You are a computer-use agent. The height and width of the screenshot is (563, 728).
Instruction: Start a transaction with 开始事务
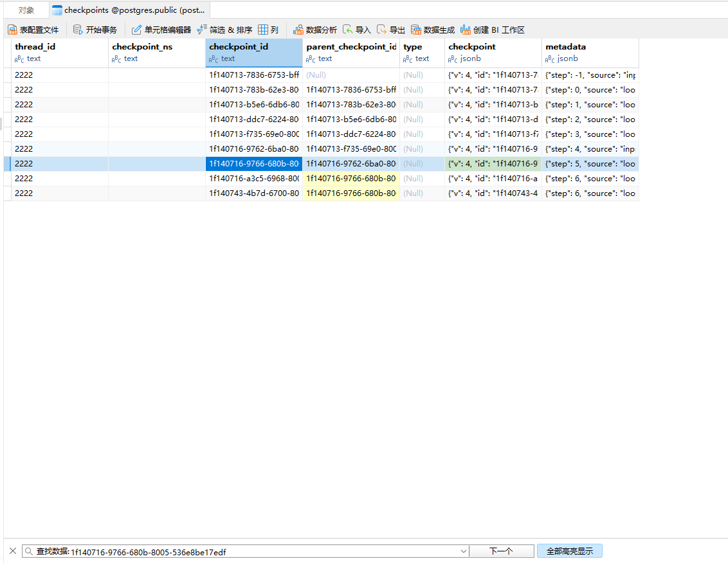pyautogui.click(x=95, y=30)
